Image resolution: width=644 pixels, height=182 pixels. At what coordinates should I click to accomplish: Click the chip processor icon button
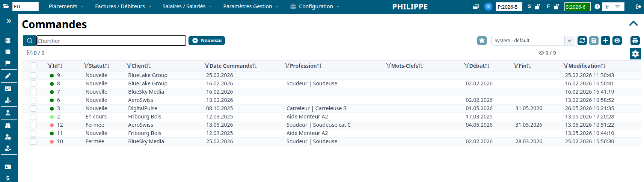pyautogui.click(x=617, y=41)
